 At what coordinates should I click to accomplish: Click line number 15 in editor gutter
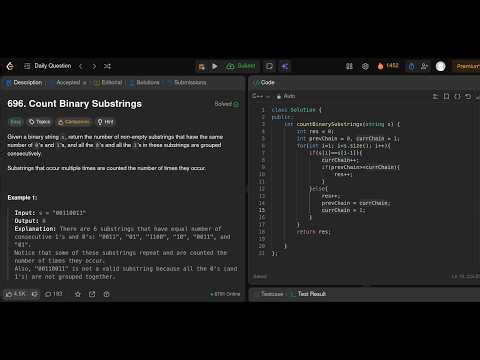point(262,210)
